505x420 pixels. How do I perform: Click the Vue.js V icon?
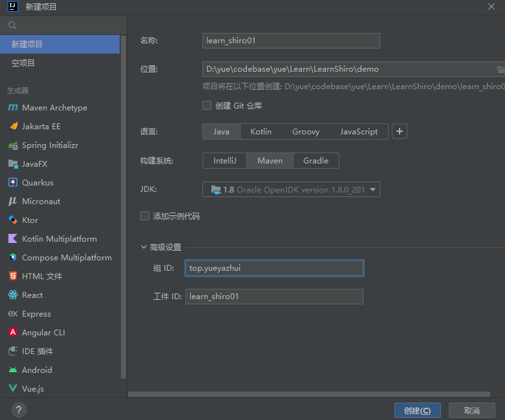[x=13, y=388]
